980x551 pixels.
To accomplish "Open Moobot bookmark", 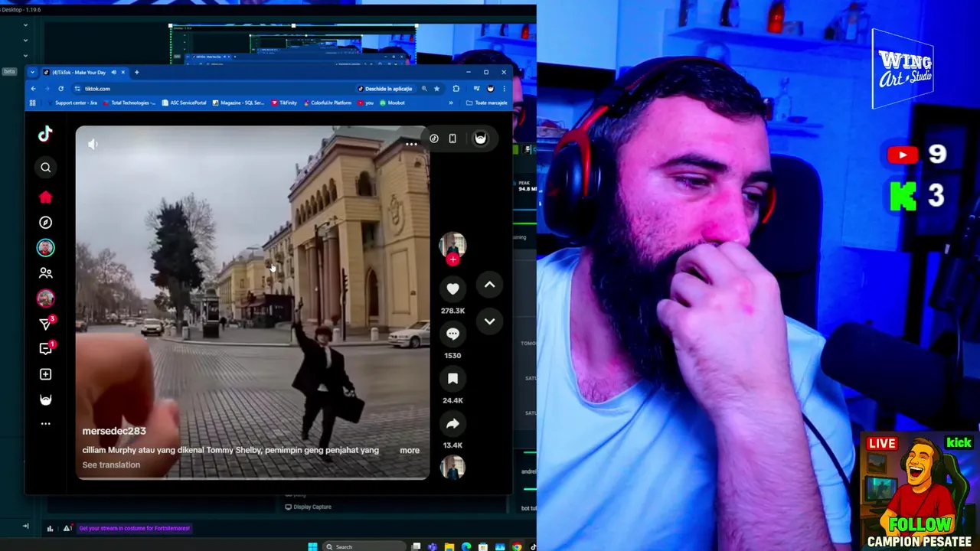I will [391, 103].
